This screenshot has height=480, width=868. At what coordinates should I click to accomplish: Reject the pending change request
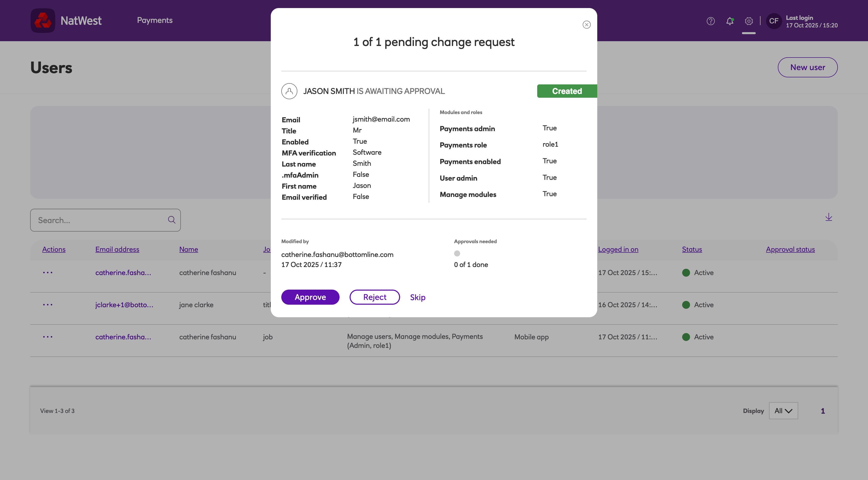(374, 297)
